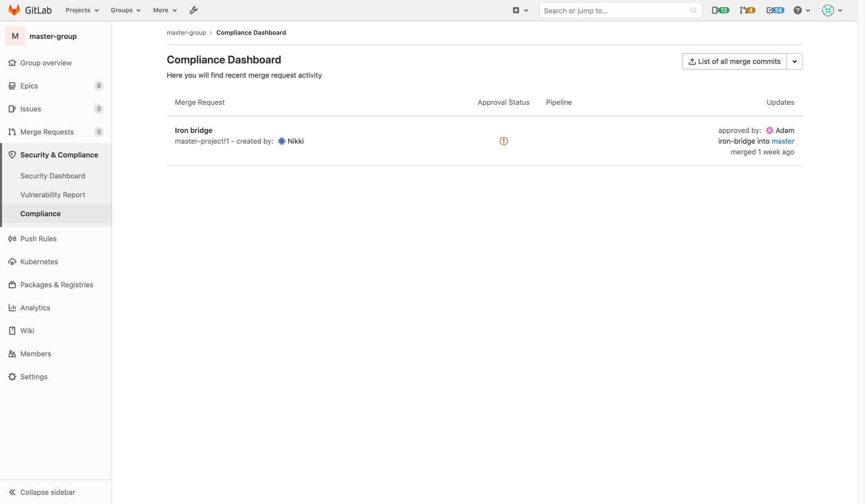Click the master-group avatar letter M
The height and width of the screenshot is (504, 865).
click(x=15, y=36)
